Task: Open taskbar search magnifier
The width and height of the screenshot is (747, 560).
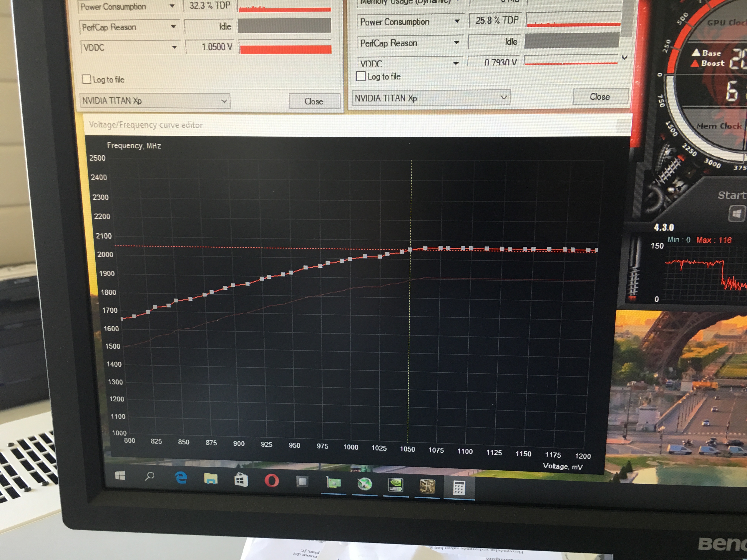Action: 149,476
